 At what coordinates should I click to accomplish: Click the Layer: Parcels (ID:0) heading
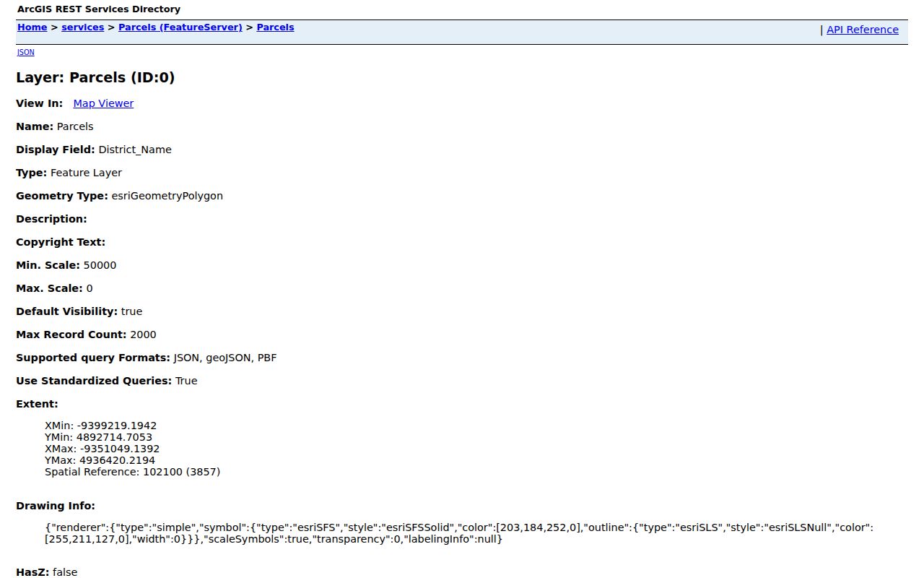click(95, 77)
